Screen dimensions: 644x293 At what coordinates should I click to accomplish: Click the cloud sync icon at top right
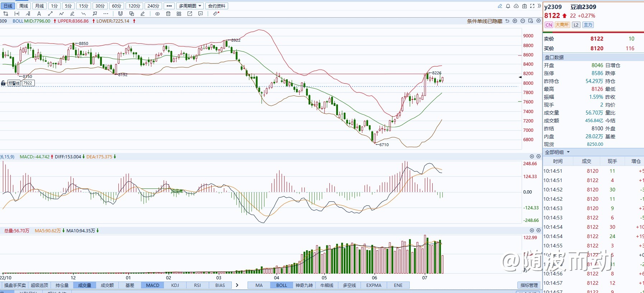pos(516,6)
